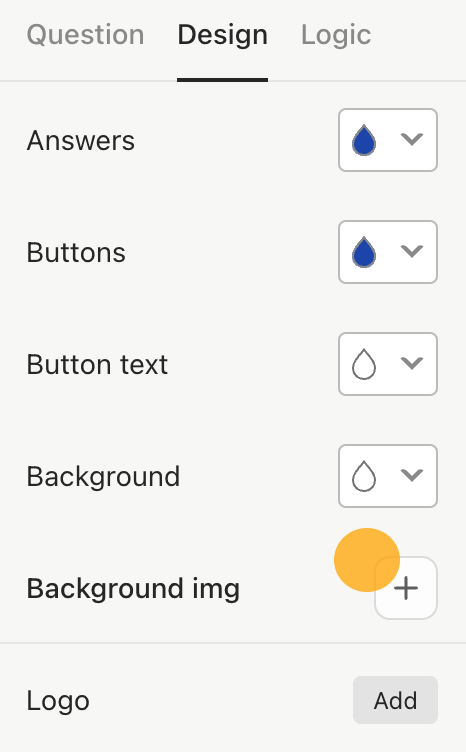
Task: Select the Design tab
Action: pyautogui.click(x=222, y=35)
